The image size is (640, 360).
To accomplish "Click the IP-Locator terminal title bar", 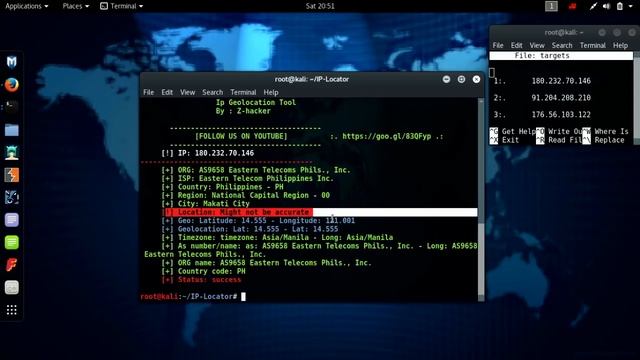I will click(312, 79).
